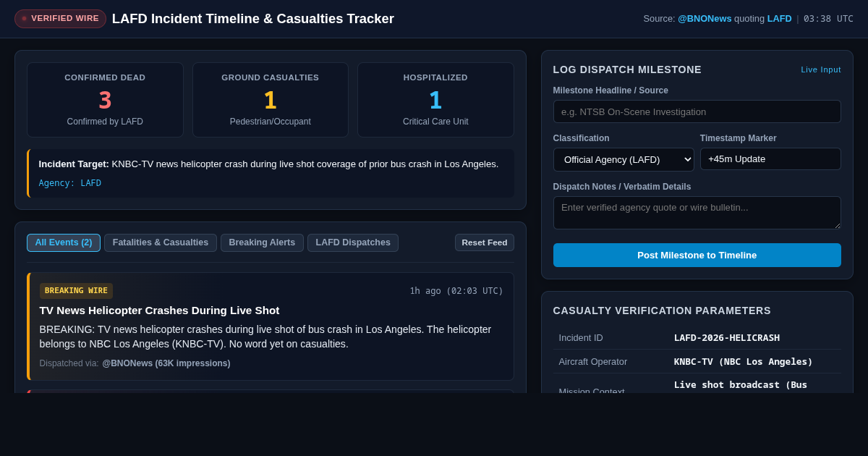Switch to Fatalities & Casualties tab
Image resolution: width=868 pixels, height=456 pixels.
(161, 242)
